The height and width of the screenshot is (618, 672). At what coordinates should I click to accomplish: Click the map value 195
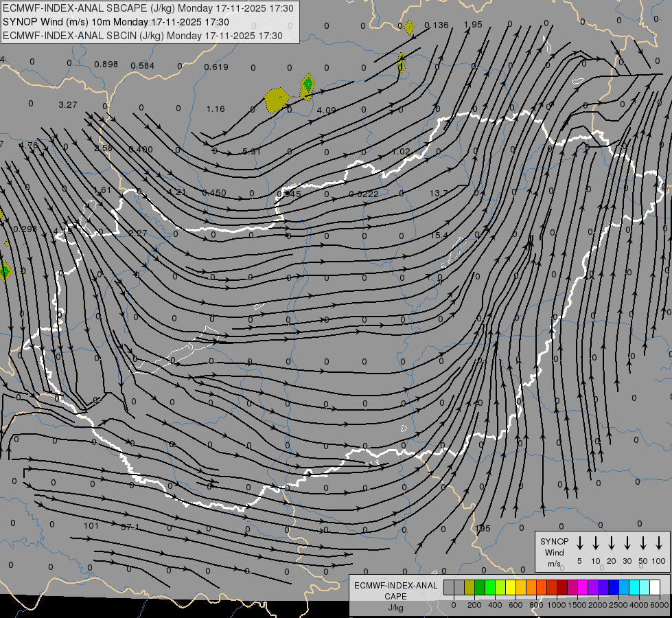pyautogui.click(x=482, y=528)
